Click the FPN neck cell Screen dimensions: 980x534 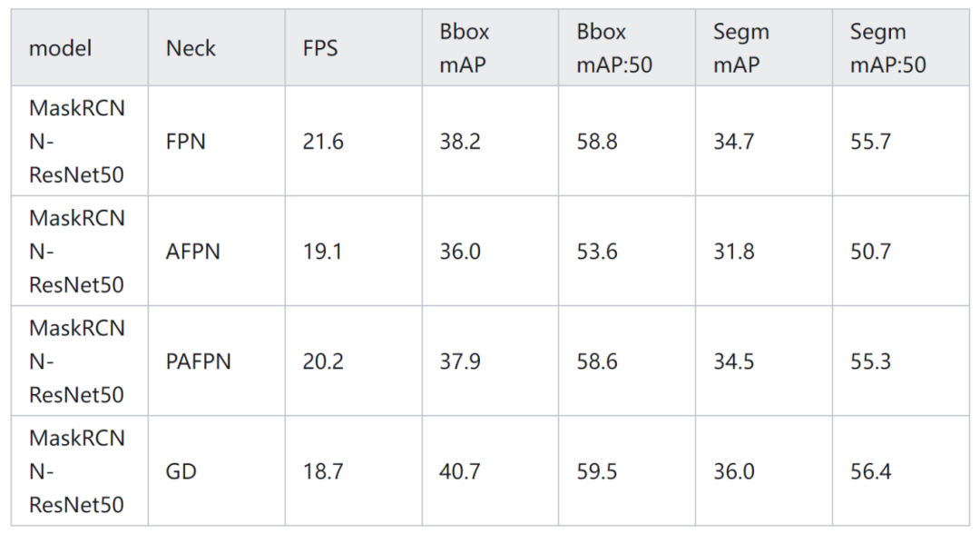coord(186,142)
